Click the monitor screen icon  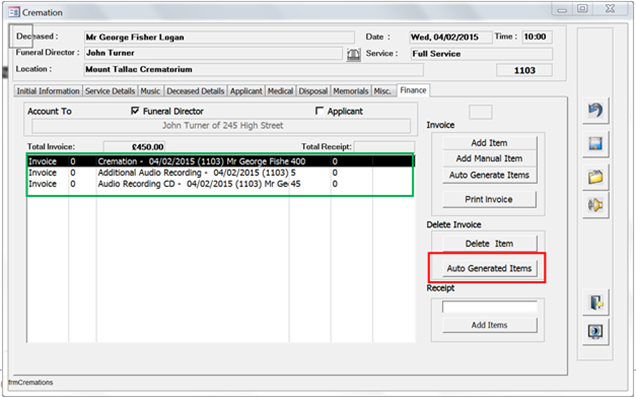595,332
